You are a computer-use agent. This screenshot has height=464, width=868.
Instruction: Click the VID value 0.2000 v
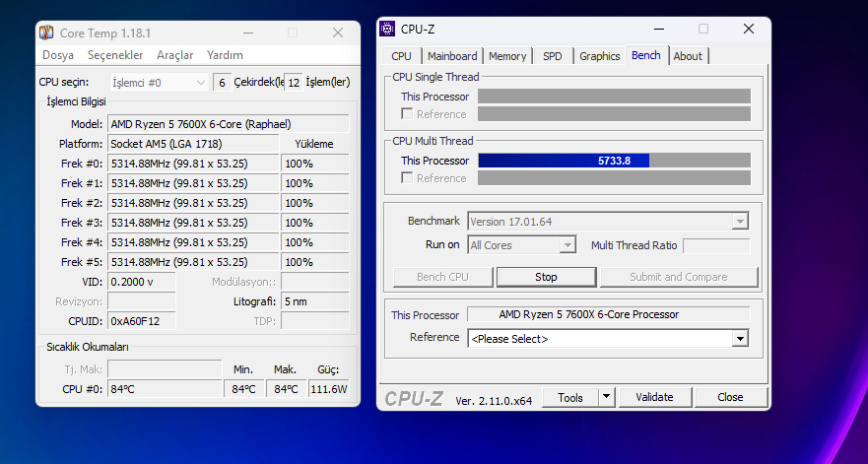tap(142, 282)
